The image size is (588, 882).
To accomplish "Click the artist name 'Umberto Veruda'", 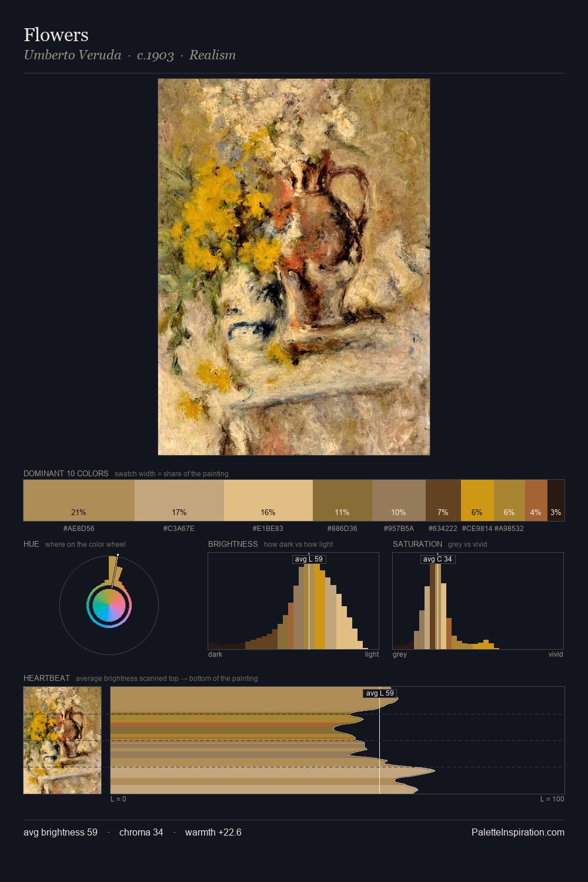I will tap(72, 55).
